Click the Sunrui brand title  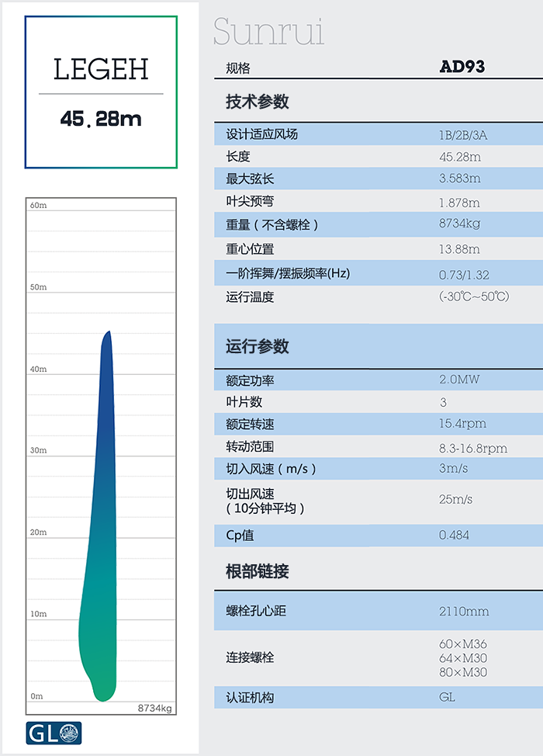[x=268, y=31]
